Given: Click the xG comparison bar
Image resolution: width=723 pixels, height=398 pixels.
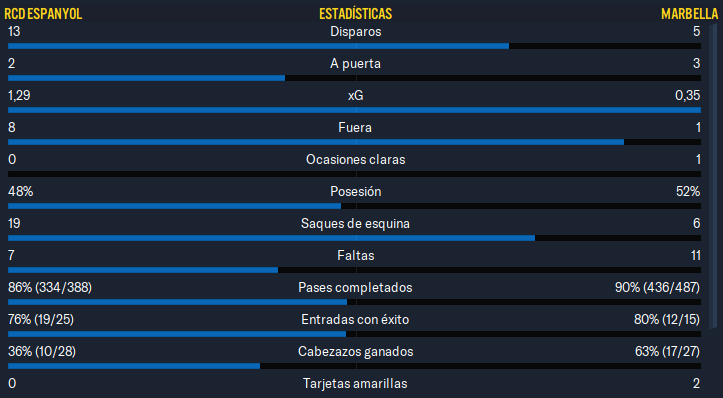Looking at the screenshot, I should point(354,110).
